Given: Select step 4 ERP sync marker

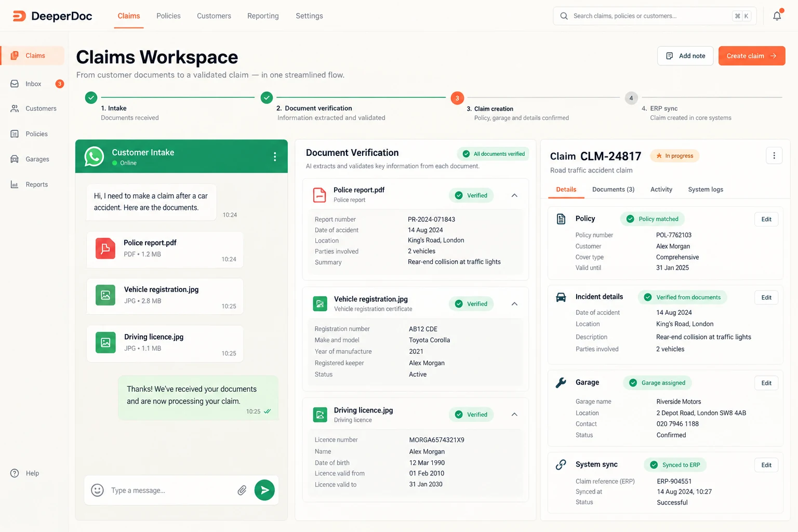Looking at the screenshot, I should (631, 98).
